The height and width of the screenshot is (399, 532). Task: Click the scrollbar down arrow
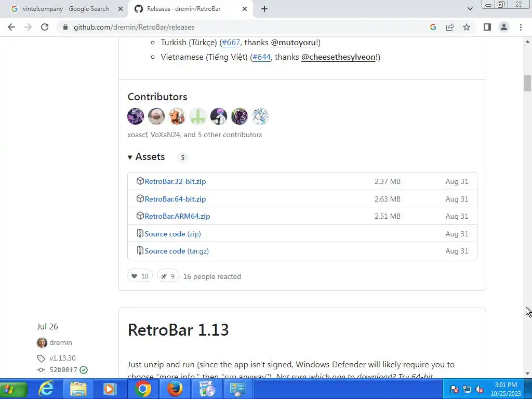point(527,374)
